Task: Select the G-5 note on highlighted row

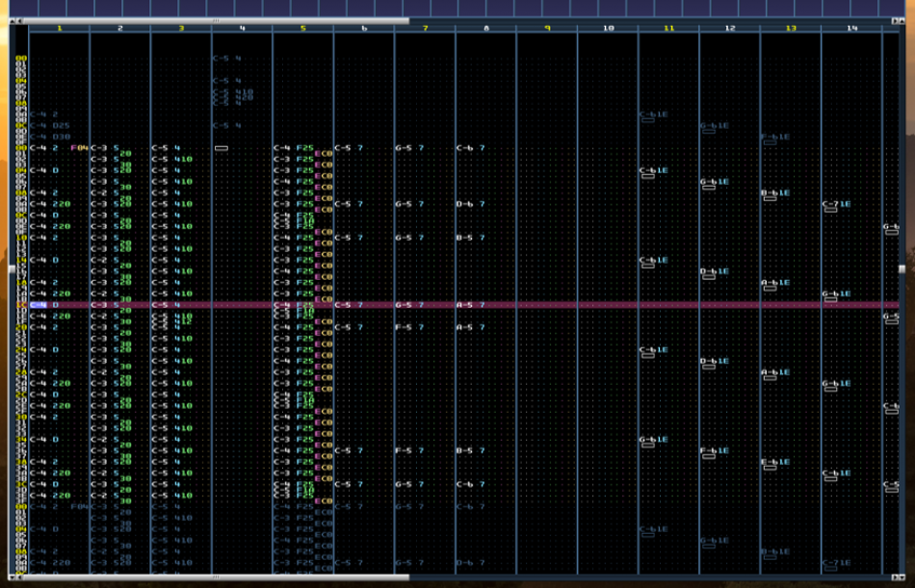Action: click(404, 305)
